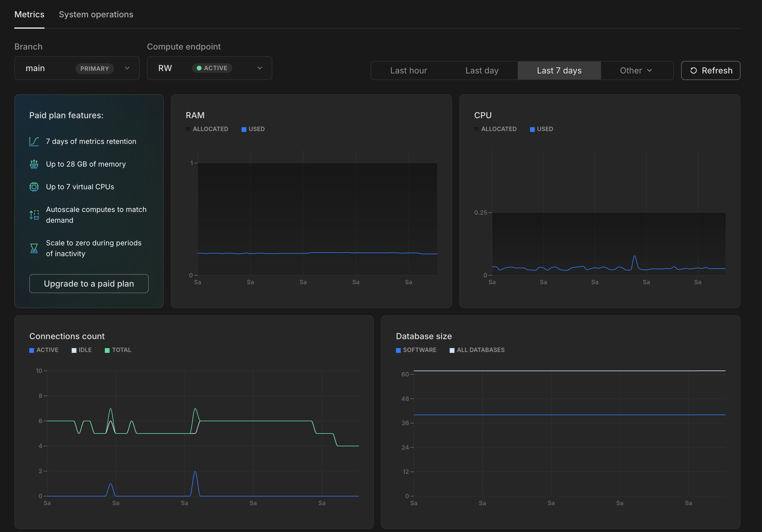Expand the Compute endpoint dropdown
The width and height of the screenshot is (762, 532).
click(260, 68)
